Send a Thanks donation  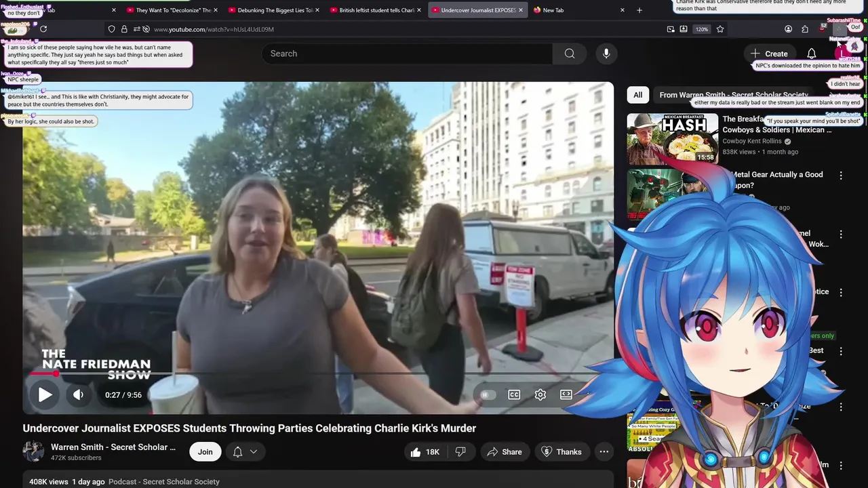pos(561,451)
